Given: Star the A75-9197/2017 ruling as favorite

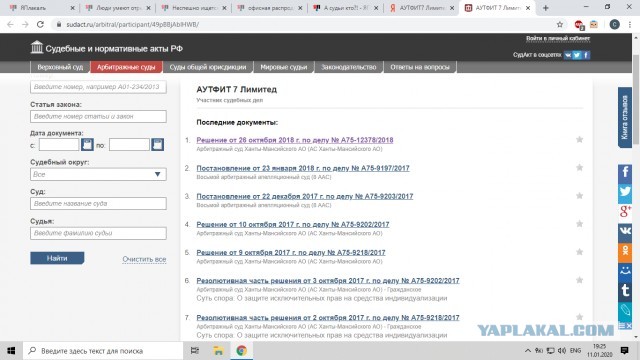Looking at the screenshot, I should click(x=579, y=168).
